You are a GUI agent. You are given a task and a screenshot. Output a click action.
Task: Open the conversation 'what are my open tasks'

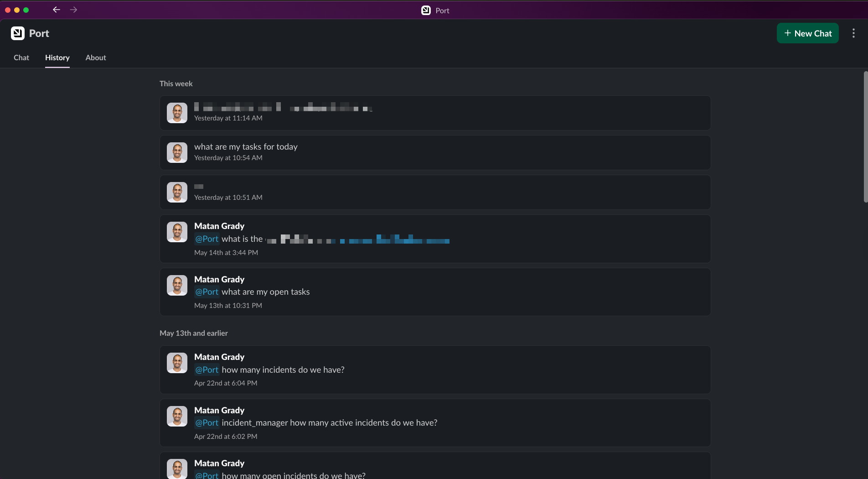click(x=434, y=292)
